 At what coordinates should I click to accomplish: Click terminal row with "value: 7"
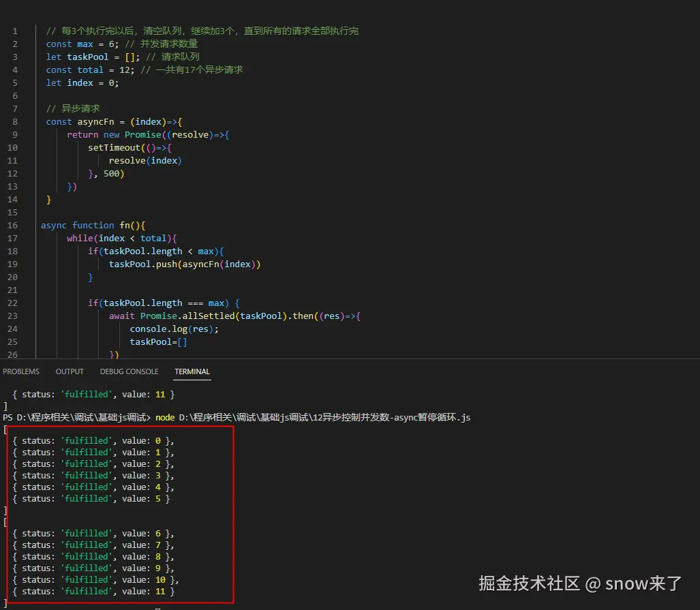93,545
